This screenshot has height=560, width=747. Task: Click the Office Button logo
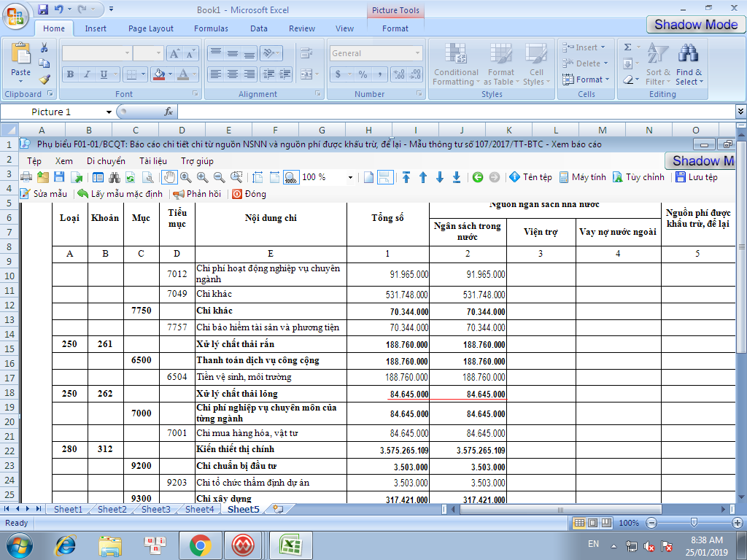click(x=16, y=16)
